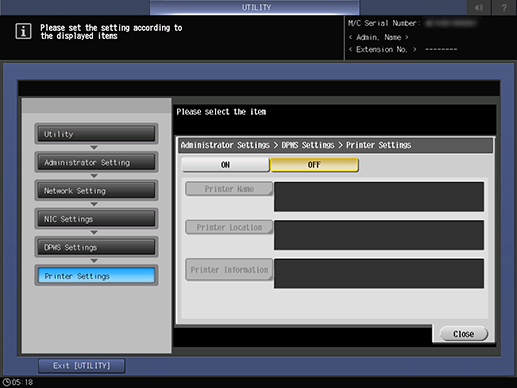
Task: Click the arrow below NIC Settings
Action: tap(94, 232)
